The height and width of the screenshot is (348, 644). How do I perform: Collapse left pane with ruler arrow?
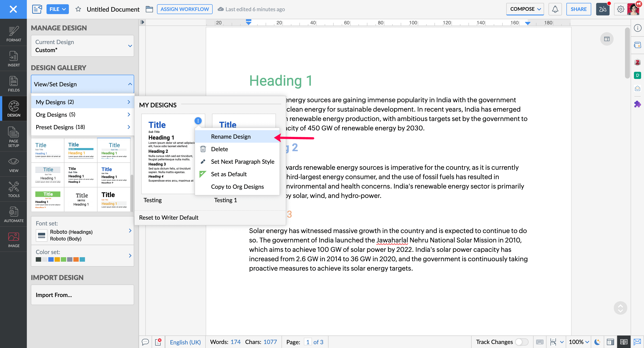pos(142,22)
